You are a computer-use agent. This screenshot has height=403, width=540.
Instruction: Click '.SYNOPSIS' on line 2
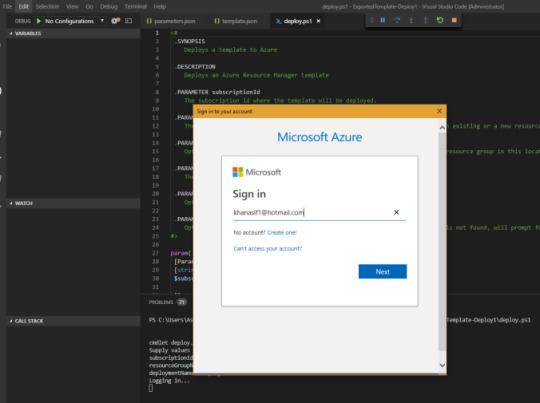(x=189, y=41)
